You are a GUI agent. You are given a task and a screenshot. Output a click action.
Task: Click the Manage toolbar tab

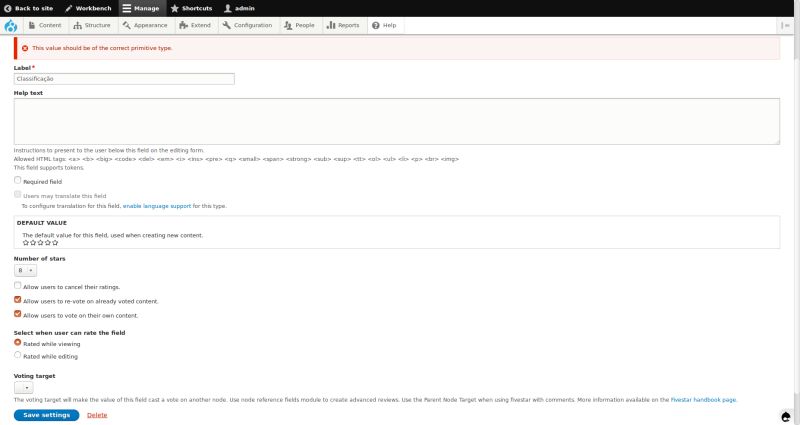click(x=142, y=8)
